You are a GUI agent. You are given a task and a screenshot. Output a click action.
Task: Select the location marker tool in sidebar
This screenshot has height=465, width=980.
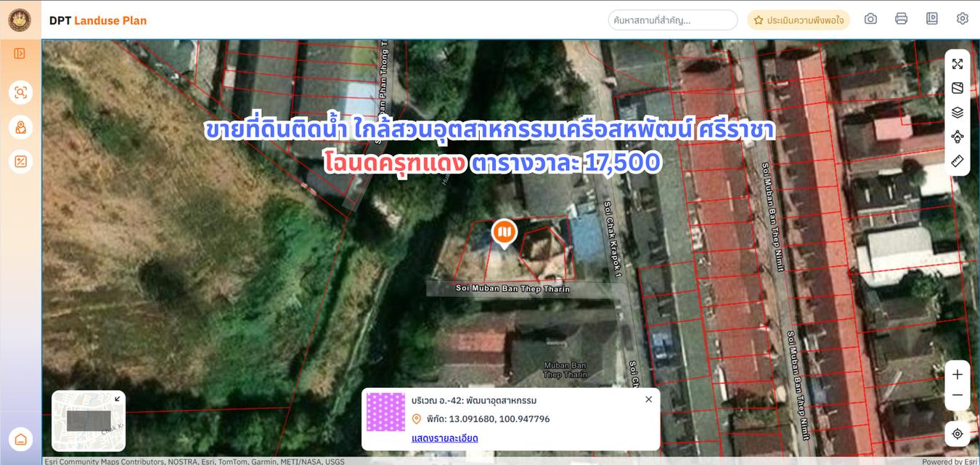point(20,126)
